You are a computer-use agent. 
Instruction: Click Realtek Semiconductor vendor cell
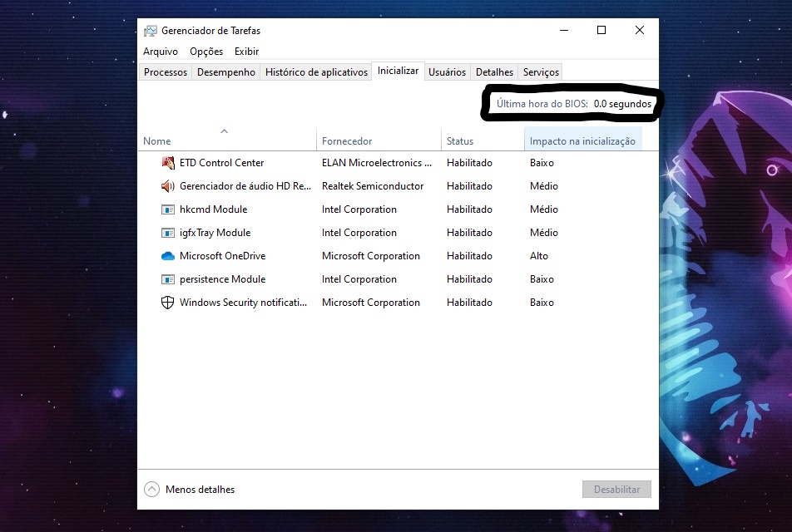(373, 186)
